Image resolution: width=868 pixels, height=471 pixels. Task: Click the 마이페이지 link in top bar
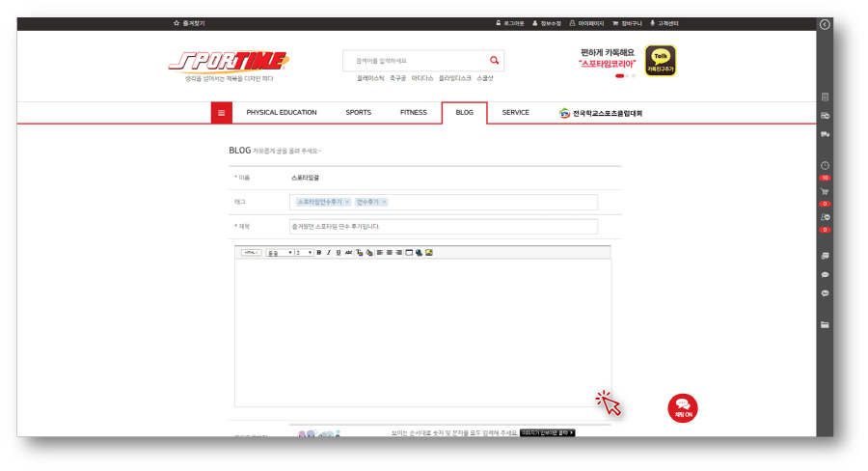(x=586, y=23)
